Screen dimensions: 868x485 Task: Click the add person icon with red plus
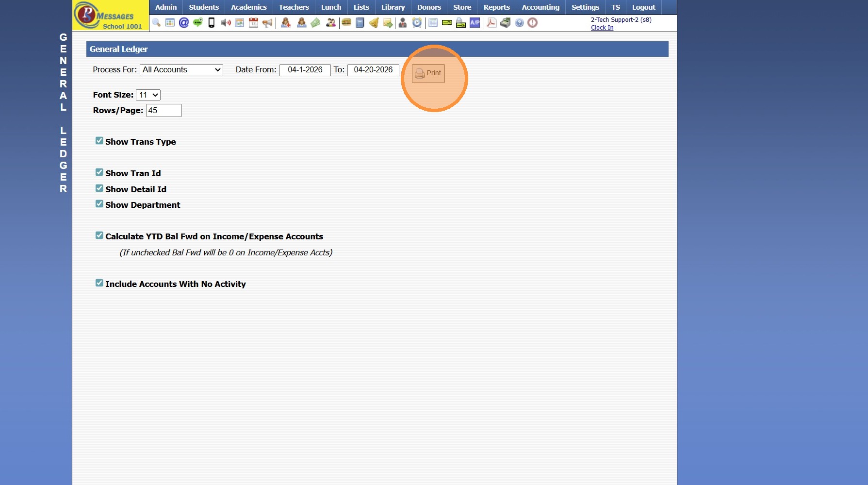click(286, 23)
